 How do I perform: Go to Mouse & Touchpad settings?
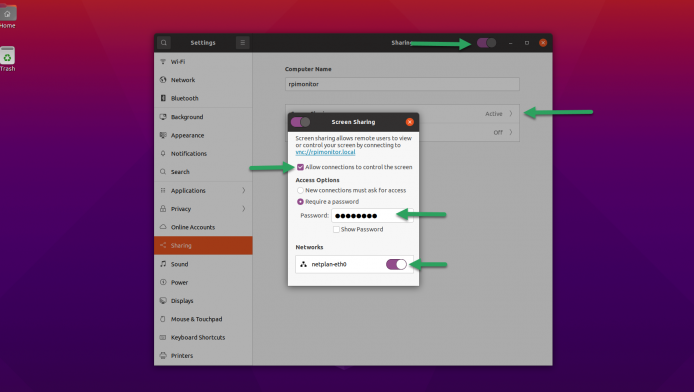pos(203,319)
